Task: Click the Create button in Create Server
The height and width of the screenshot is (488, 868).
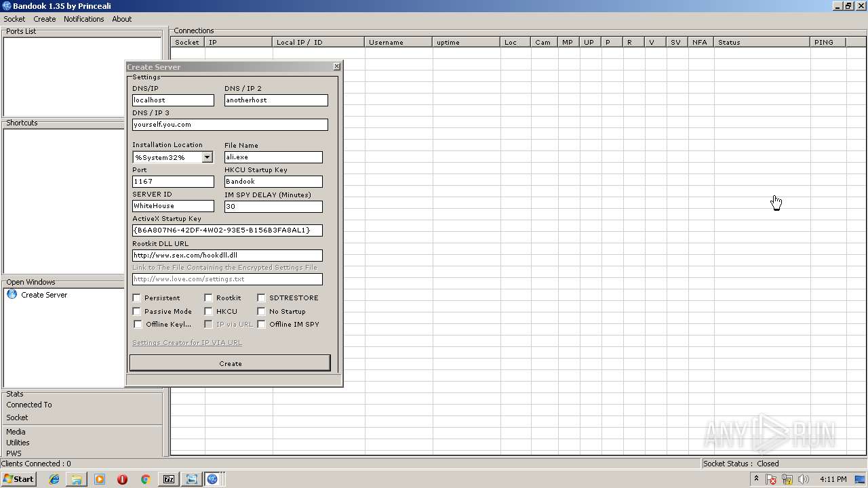Action: pyautogui.click(x=230, y=363)
